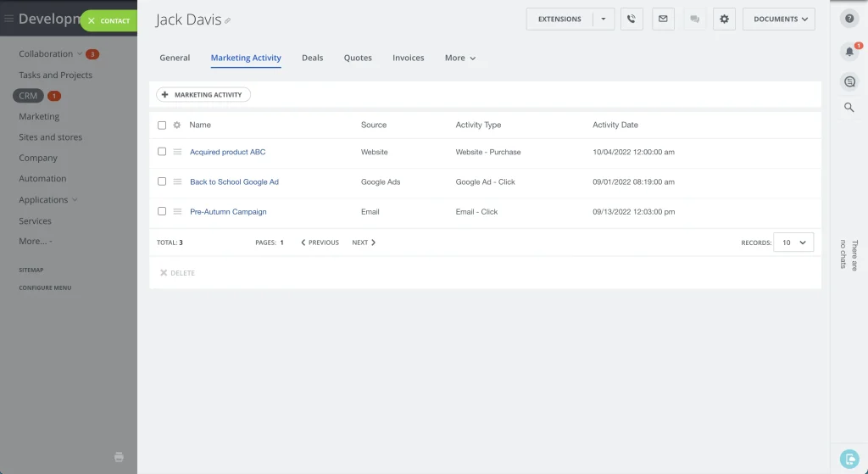The width and height of the screenshot is (868, 474).
Task: Click the link icon next to Jack Davis
Action: click(227, 21)
